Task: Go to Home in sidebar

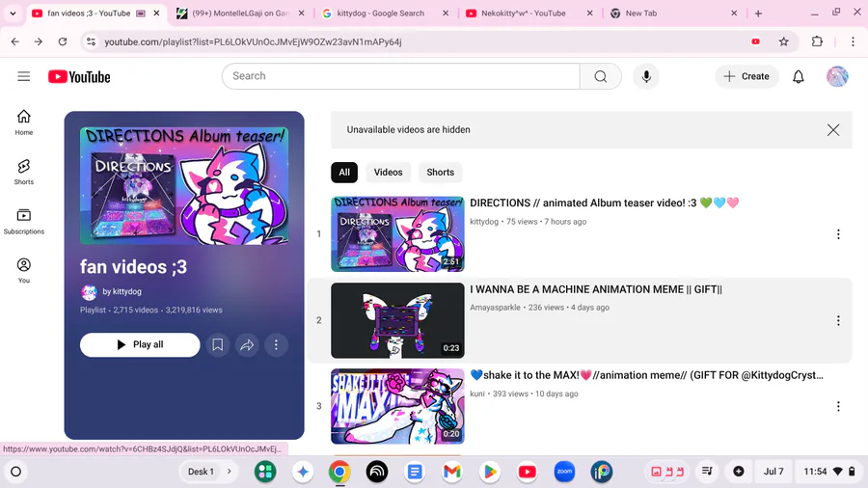Action: point(24,122)
